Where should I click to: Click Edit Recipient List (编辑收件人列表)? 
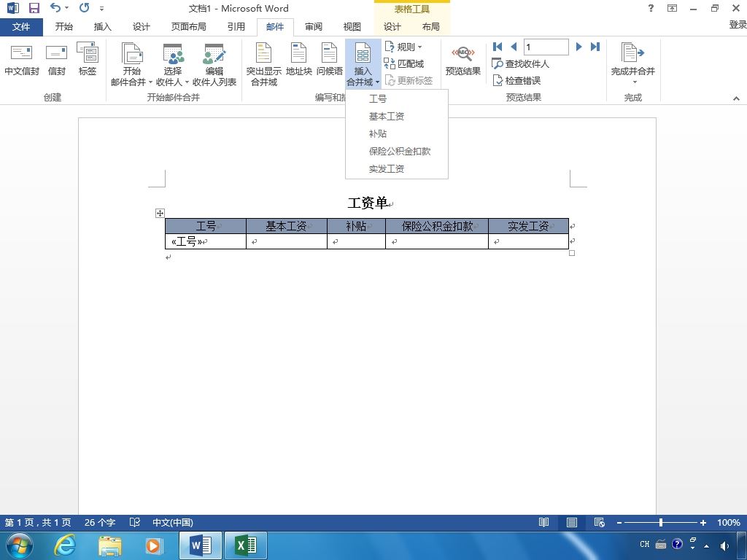(x=214, y=65)
